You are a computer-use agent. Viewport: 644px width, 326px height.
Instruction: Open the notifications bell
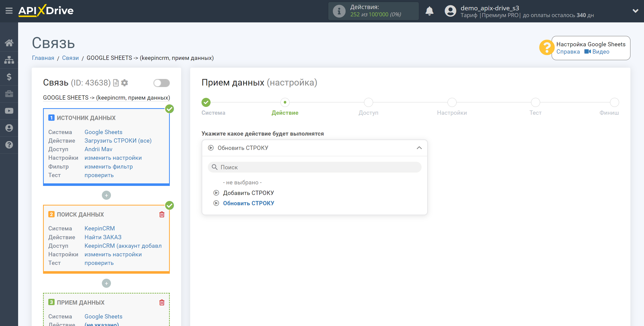429,11
